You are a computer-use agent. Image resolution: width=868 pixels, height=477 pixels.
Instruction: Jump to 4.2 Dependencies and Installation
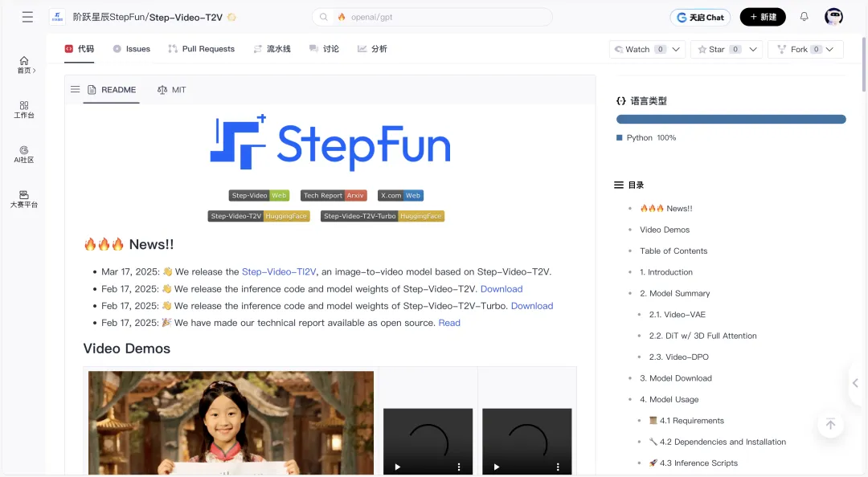click(x=718, y=442)
